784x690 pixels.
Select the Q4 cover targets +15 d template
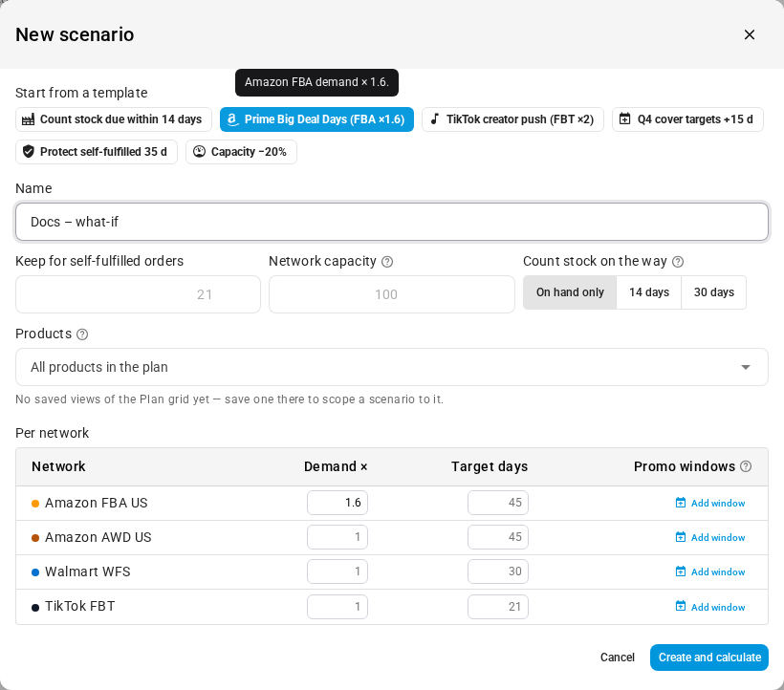pos(687,119)
